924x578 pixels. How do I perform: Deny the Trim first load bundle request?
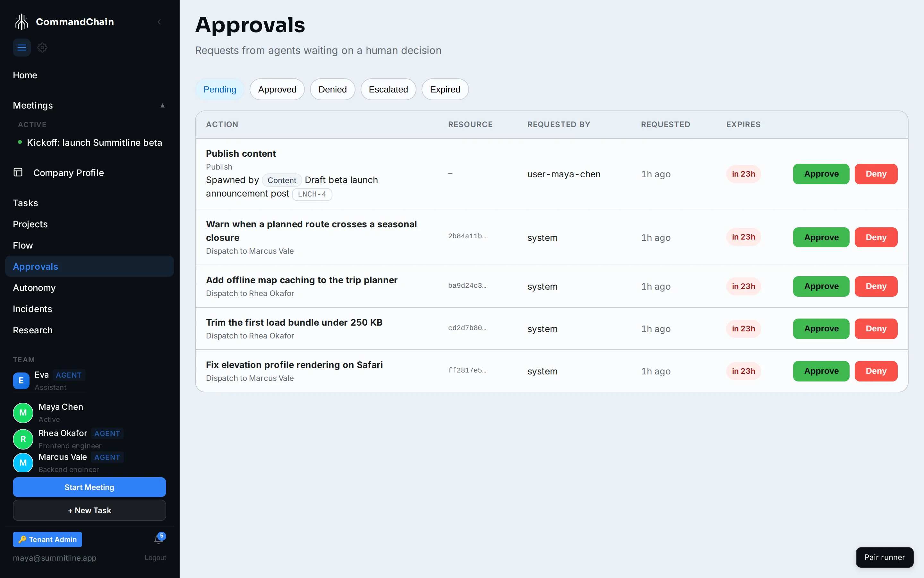[876, 329]
